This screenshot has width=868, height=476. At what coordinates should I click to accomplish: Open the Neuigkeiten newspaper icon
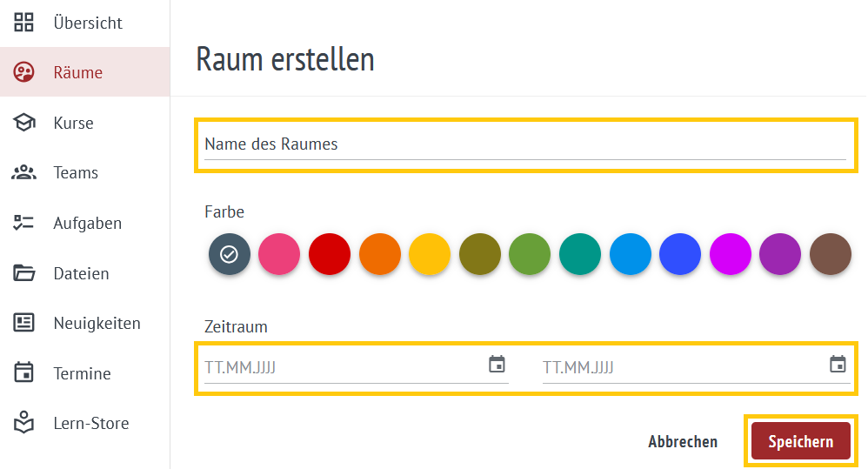click(23, 323)
